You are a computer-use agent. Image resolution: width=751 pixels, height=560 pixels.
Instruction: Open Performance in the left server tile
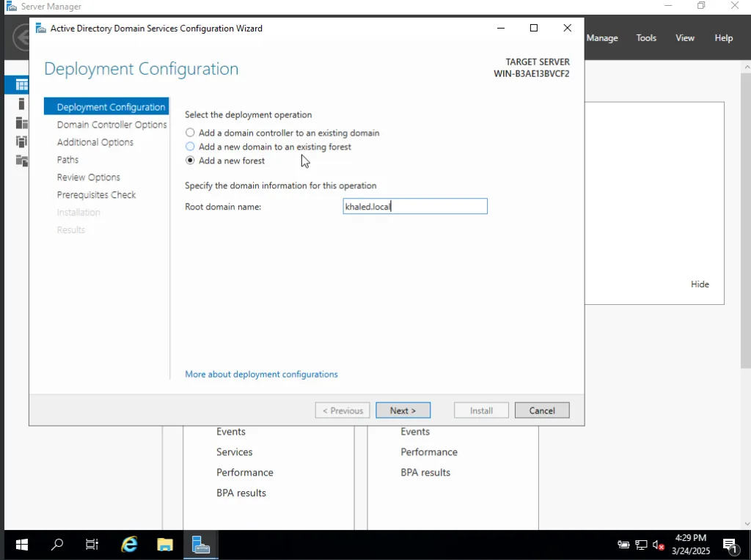245,473
